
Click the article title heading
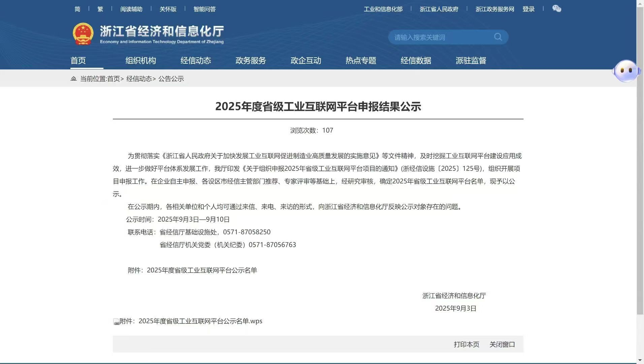[x=318, y=107]
